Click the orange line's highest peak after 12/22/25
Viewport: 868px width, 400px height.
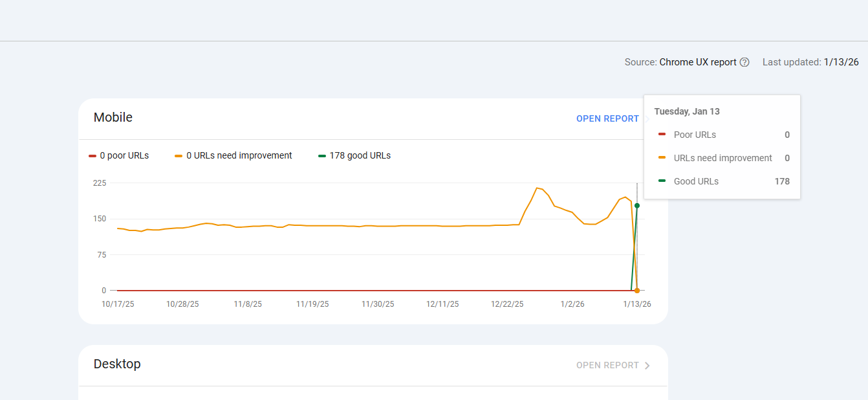[x=537, y=188]
